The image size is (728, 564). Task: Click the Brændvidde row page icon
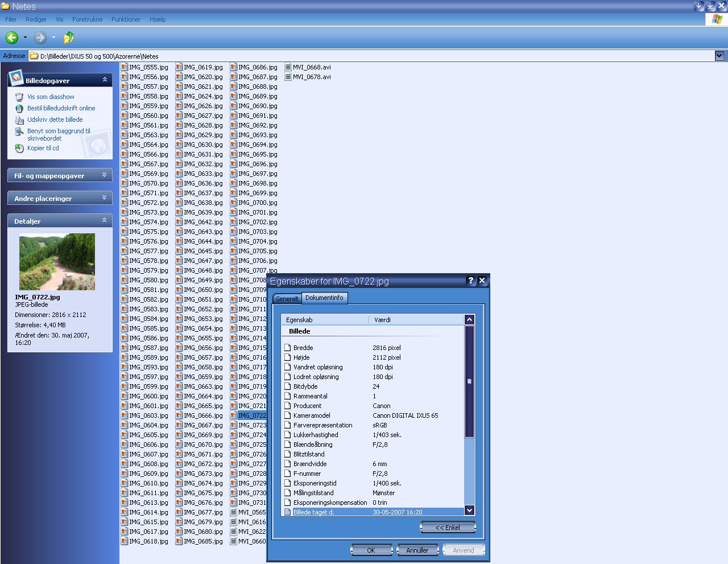tap(287, 464)
